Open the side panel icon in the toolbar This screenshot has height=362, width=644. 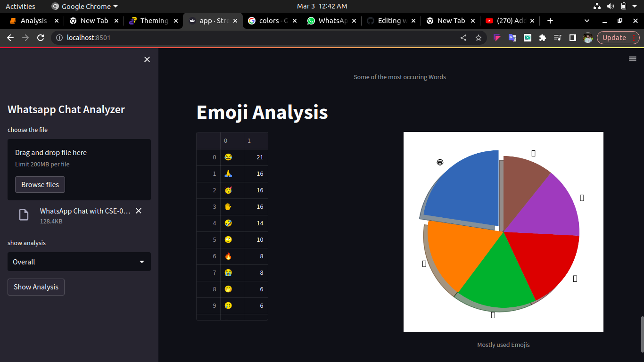[572, 37]
